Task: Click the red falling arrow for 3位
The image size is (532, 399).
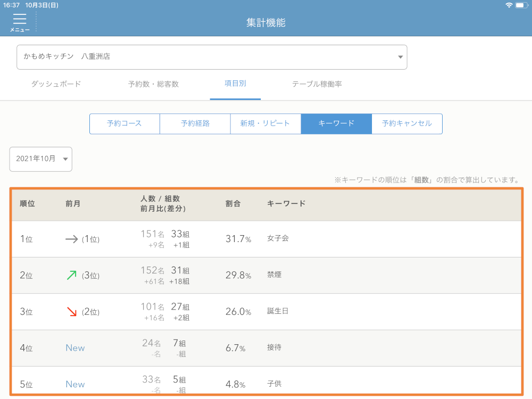Action: (71, 311)
